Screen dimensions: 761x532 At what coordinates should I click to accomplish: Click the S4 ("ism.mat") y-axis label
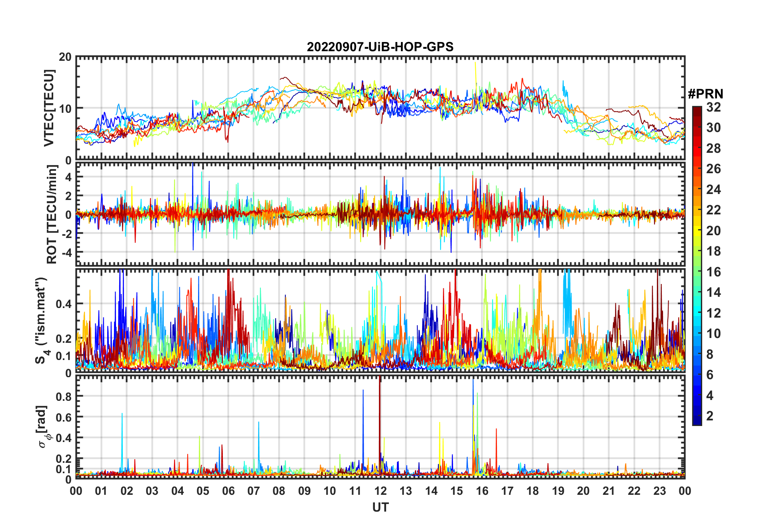click(x=41, y=320)
